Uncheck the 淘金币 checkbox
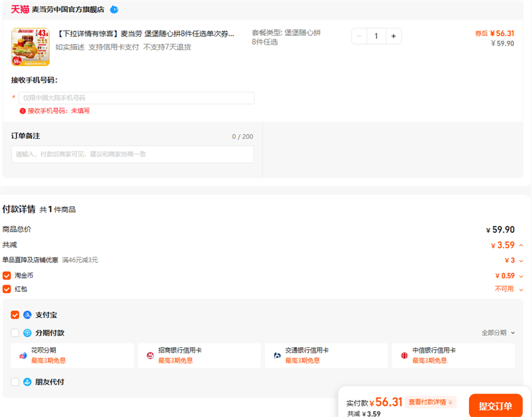Image resolution: width=532 pixels, height=417 pixels. coord(7,275)
